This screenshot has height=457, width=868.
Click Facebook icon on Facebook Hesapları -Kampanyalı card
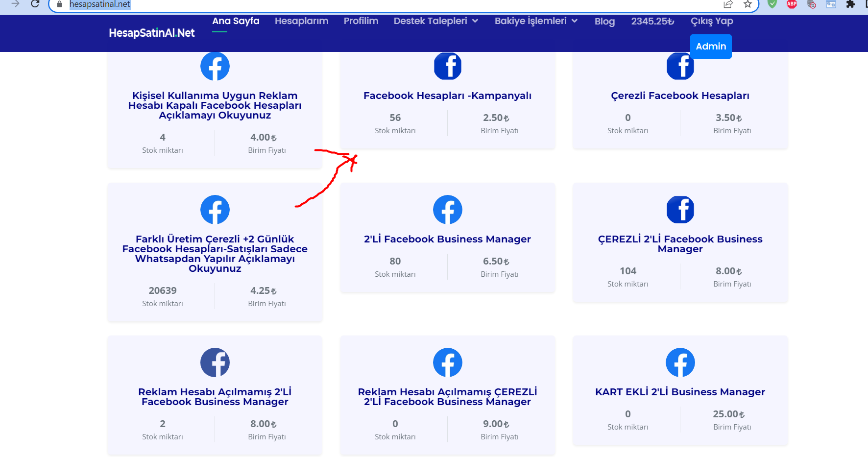pyautogui.click(x=448, y=66)
